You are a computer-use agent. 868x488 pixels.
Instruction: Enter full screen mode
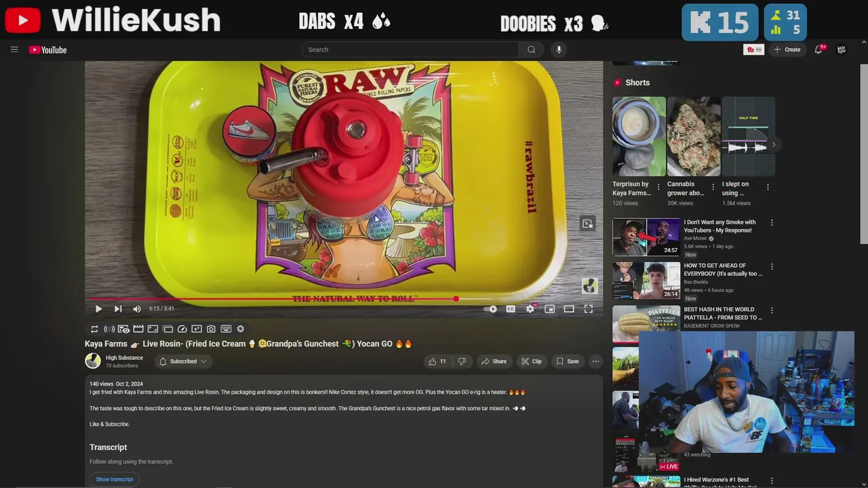click(x=589, y=308)
